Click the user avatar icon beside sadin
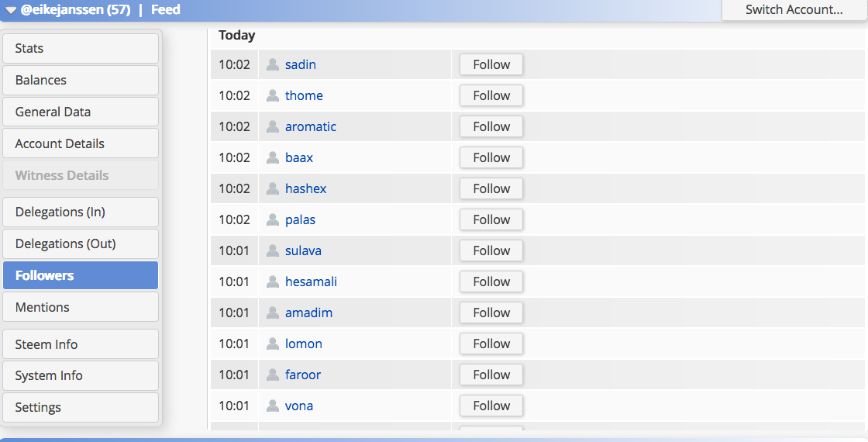The image size is (868, 442). pos(273,64)
